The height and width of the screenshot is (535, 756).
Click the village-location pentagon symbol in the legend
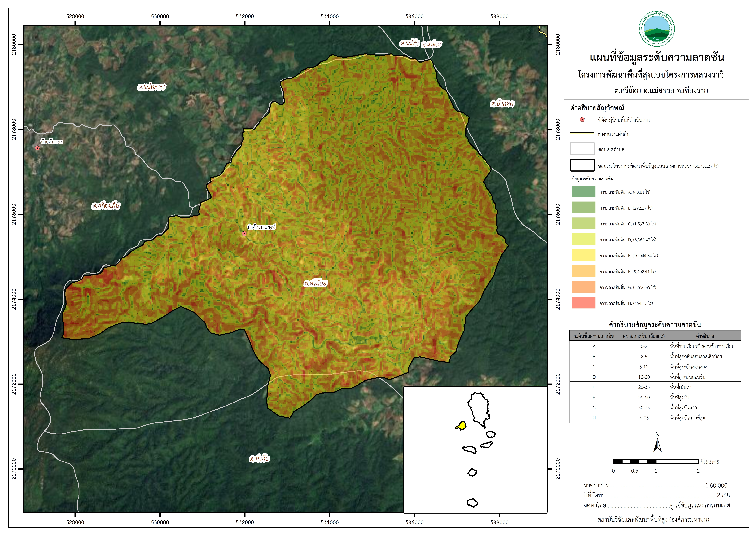(x=582, y=120)
